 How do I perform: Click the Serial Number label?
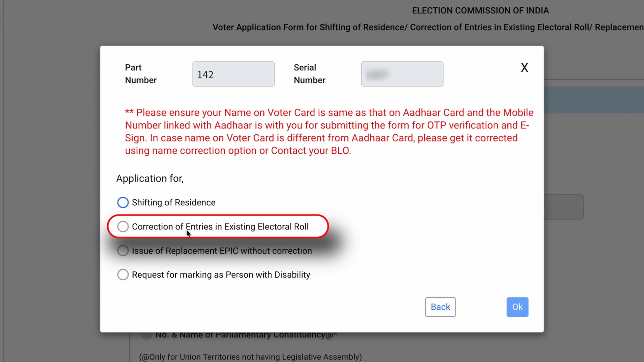(309, 74)
